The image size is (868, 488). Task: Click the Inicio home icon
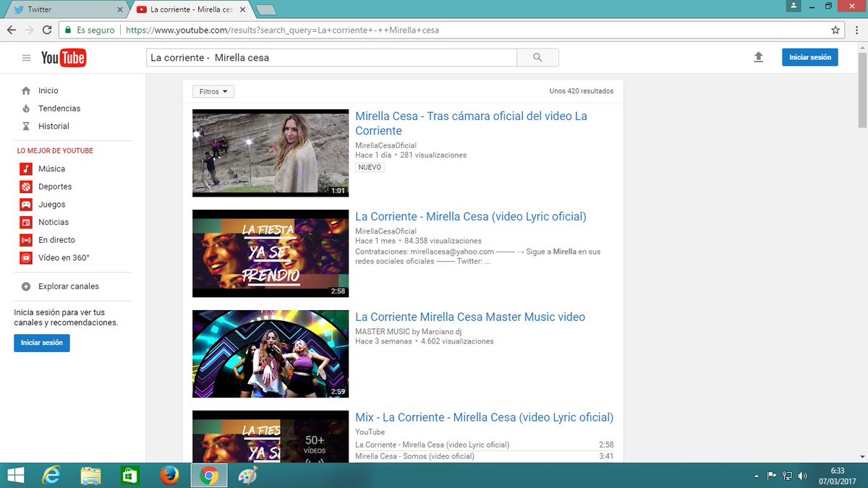tap(26, 91)
